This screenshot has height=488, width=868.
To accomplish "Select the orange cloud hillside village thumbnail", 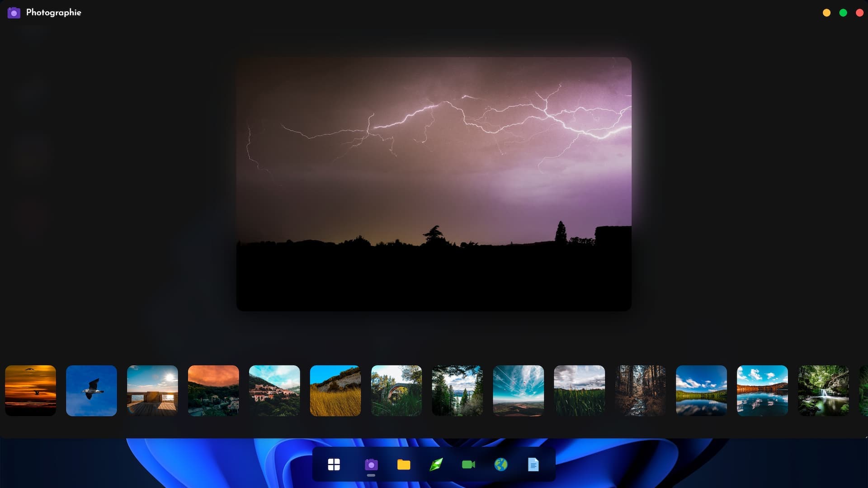I will coord(213,391).
